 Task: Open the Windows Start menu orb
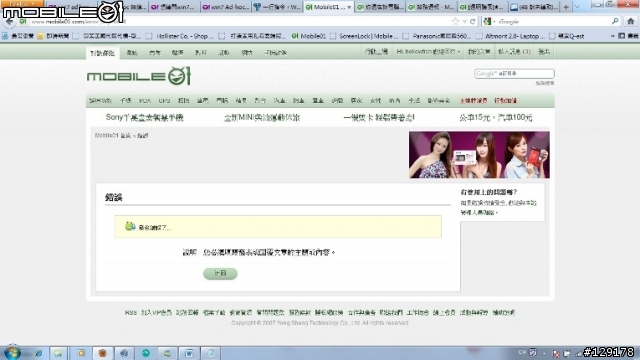tap(11, 352)
